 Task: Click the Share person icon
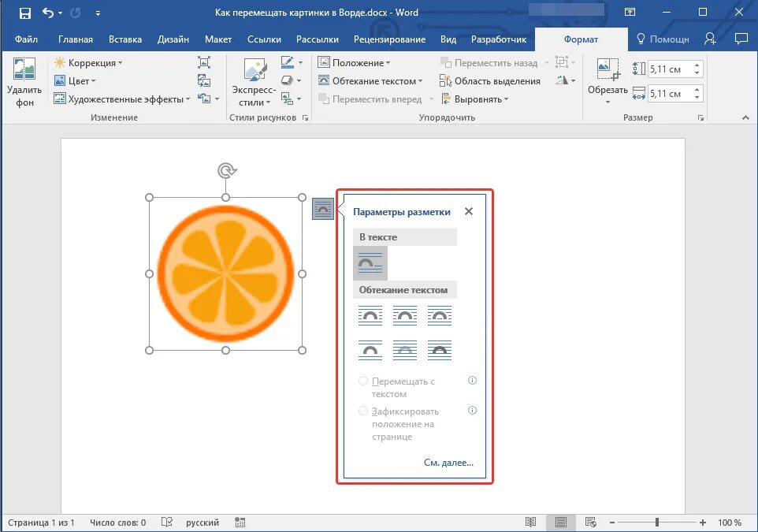710,39
